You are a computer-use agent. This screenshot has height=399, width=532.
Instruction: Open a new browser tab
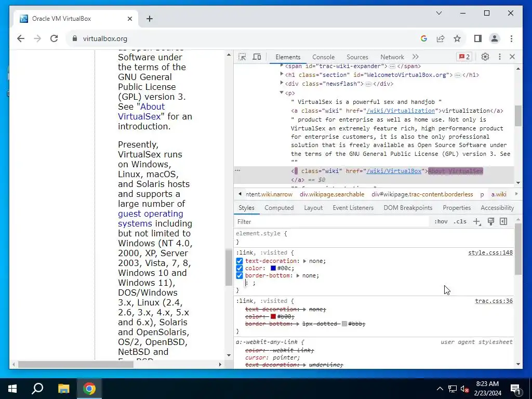click(x=150, y=19)
